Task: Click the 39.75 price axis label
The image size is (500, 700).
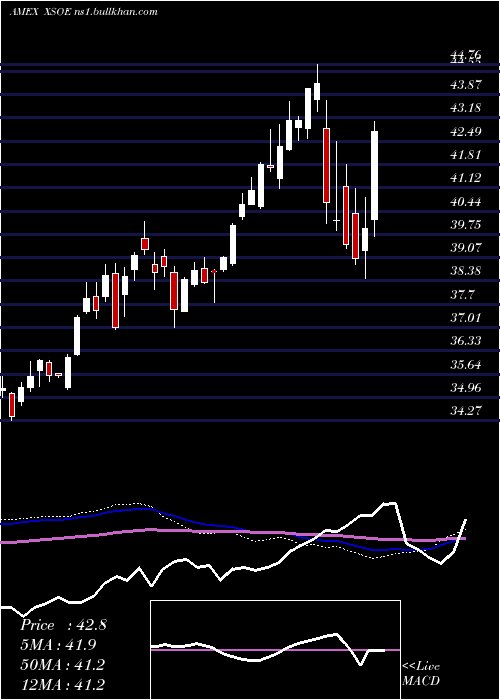Action: [466, 224]
